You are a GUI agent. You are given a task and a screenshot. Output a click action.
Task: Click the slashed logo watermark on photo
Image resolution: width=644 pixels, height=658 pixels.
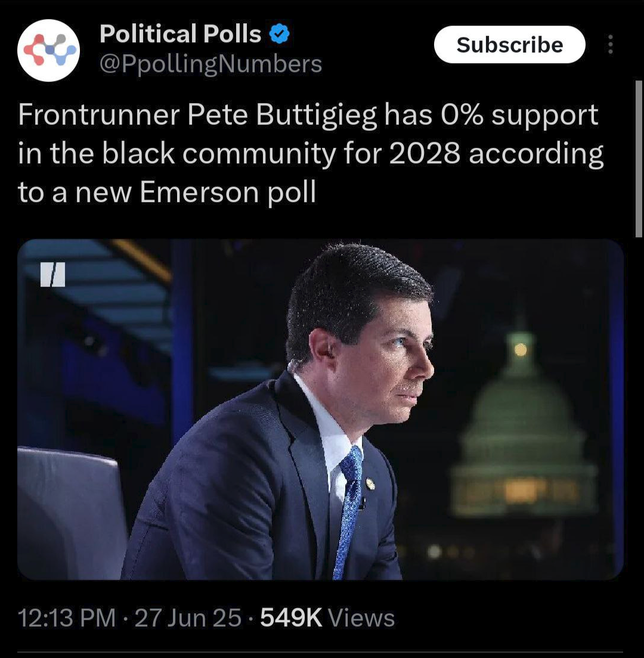53,274
